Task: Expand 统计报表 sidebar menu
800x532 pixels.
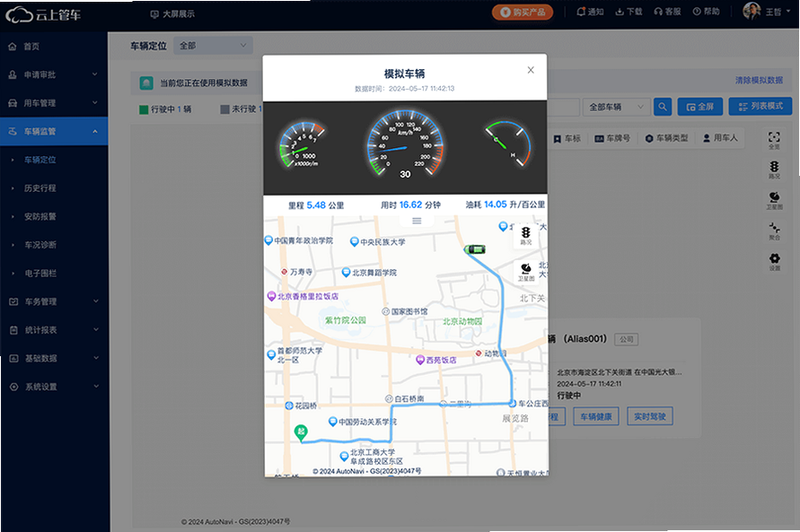Action: click(54, 330)
